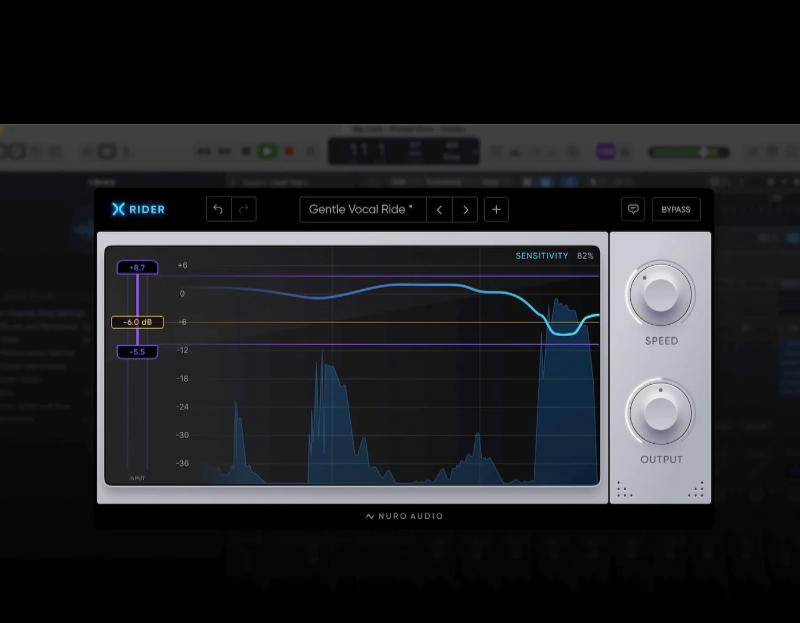Open the Gentle Vocal Ride preset menu

click(363, 209)
